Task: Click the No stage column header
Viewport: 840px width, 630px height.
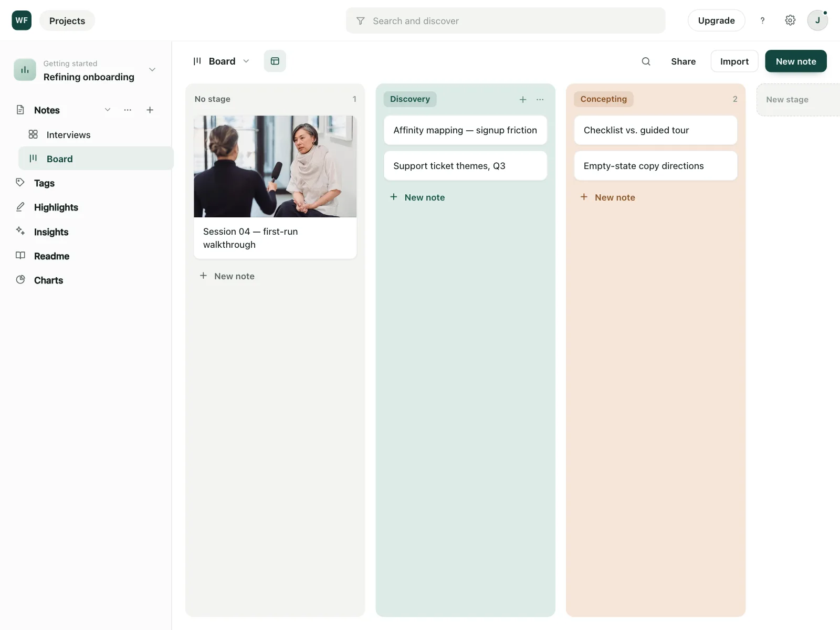Action: (x=212, y=99)
